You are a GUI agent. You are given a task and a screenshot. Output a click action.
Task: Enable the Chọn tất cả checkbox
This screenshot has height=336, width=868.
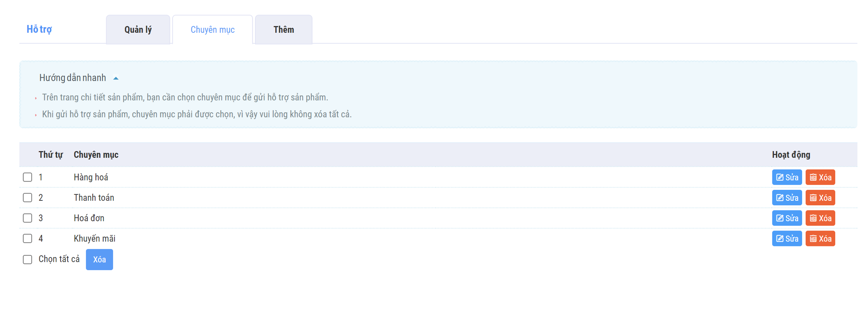coord(28,260)
